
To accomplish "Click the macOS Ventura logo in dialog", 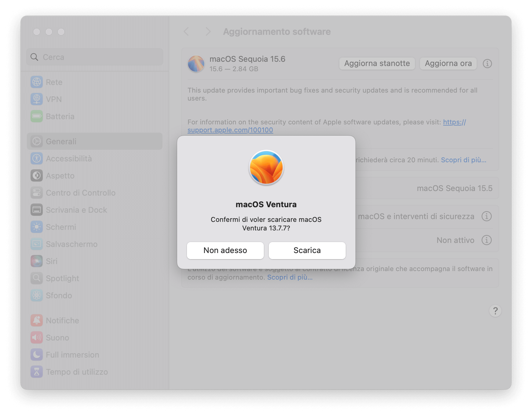I will pos(266,168).
